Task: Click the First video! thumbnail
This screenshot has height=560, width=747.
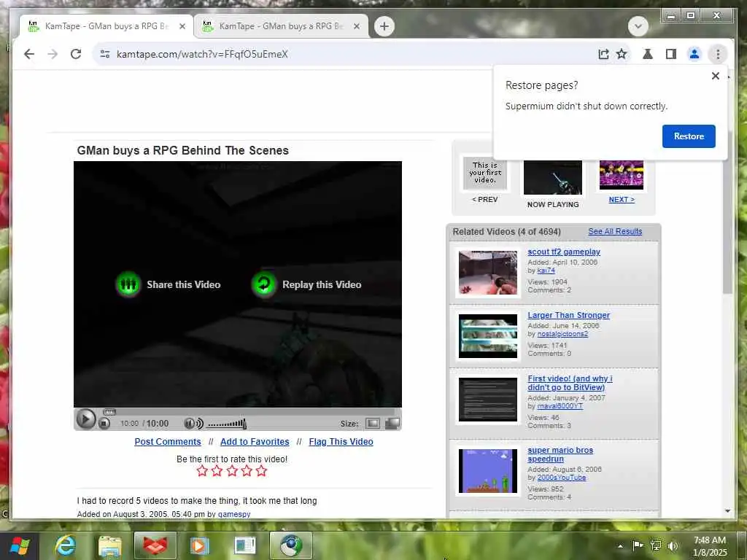Action: 487,400
